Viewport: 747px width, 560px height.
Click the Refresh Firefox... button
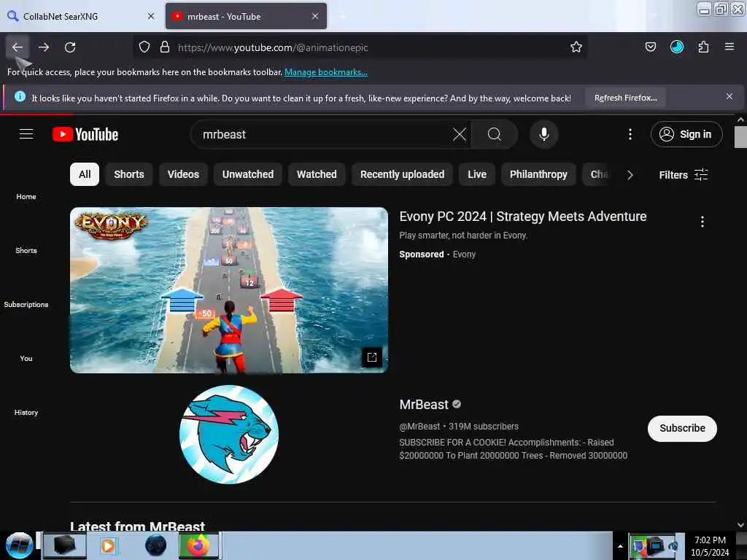625,98
